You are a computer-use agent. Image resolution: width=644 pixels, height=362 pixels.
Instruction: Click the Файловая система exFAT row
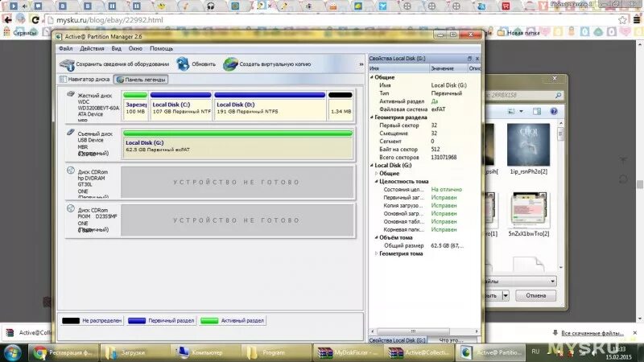point(424,109)
